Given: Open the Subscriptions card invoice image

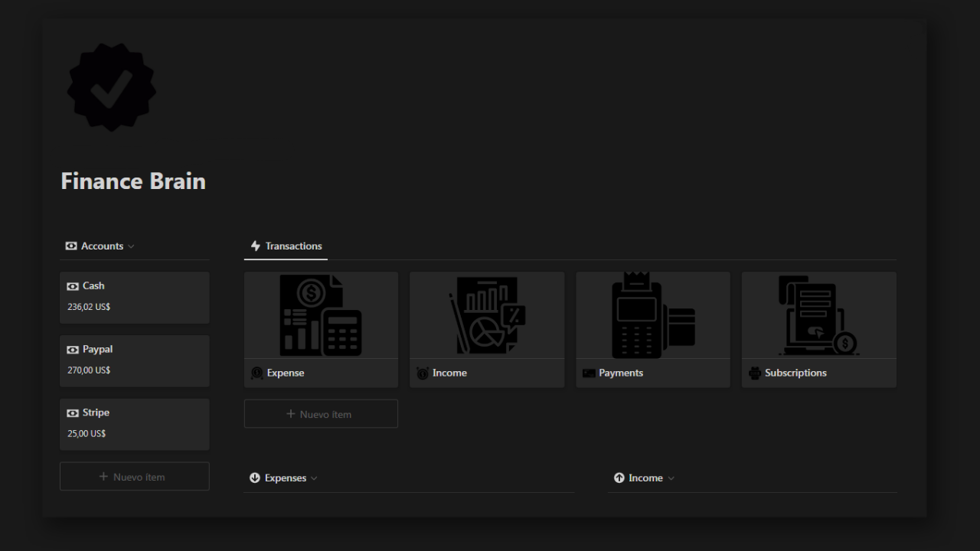Looking at the screenshot, I should (x=819, y=315).
